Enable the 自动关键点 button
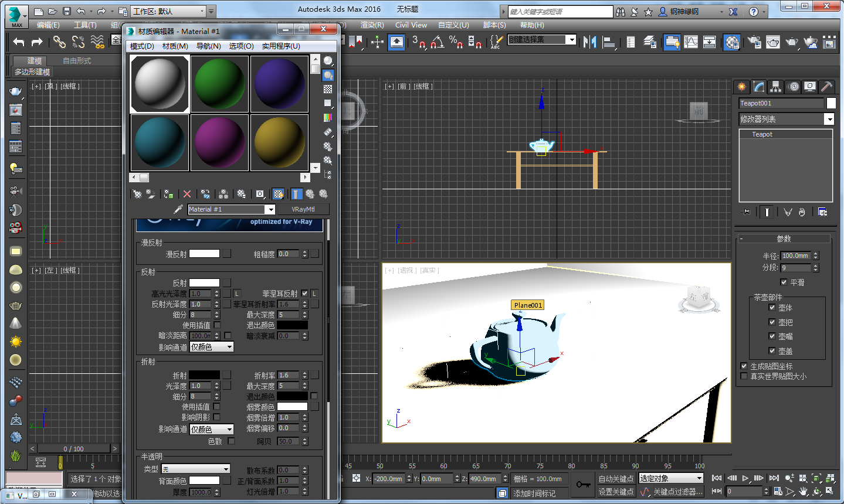Screen dimensions: 844x504 click(x=616, y=478)
